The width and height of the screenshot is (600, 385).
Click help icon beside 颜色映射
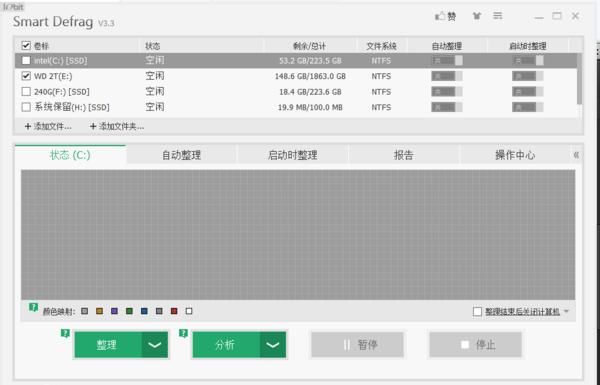coord(33,307)
